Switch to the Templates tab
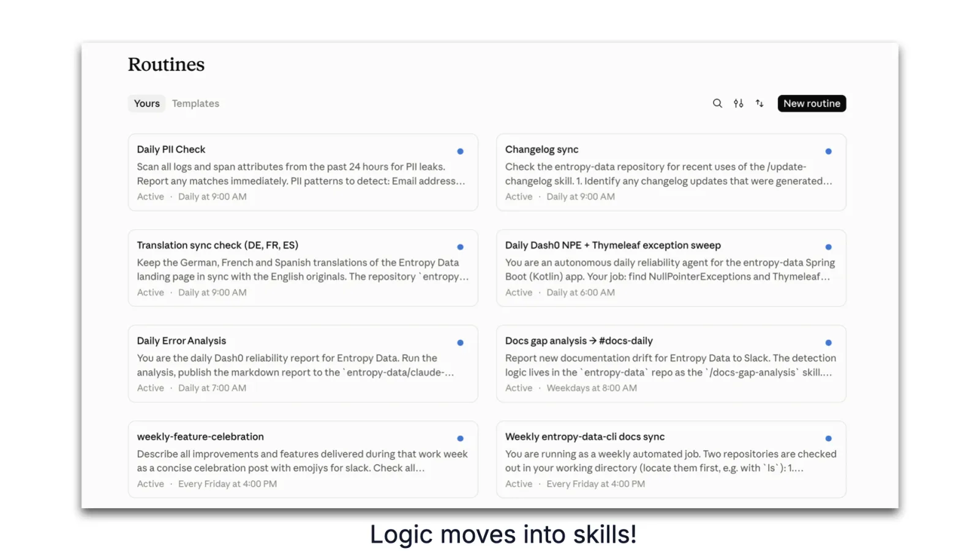Screen dimensions: 980x551 pos(195,103)
